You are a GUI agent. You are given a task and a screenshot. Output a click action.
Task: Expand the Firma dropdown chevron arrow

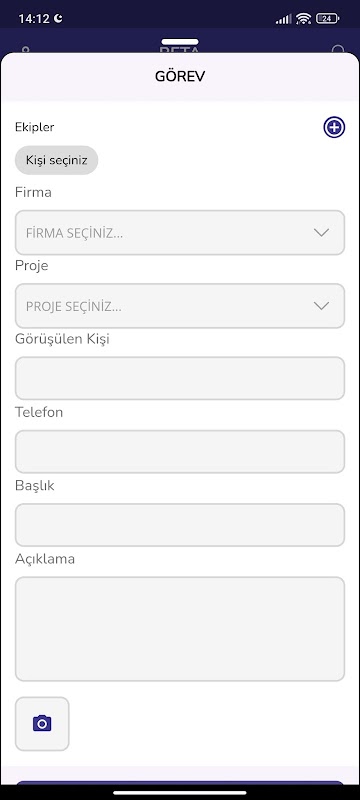321,233
